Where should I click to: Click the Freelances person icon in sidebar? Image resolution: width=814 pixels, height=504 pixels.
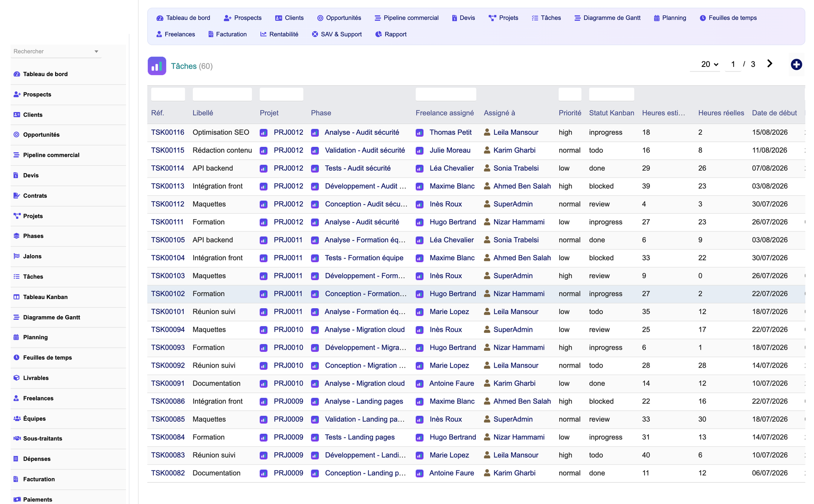pos(17,398)
